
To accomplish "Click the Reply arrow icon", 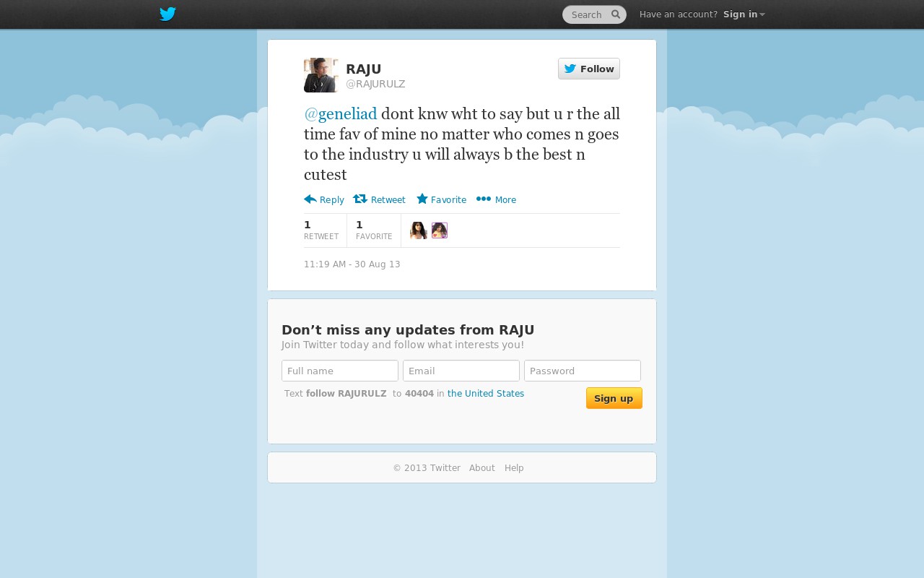I will 310,199.
